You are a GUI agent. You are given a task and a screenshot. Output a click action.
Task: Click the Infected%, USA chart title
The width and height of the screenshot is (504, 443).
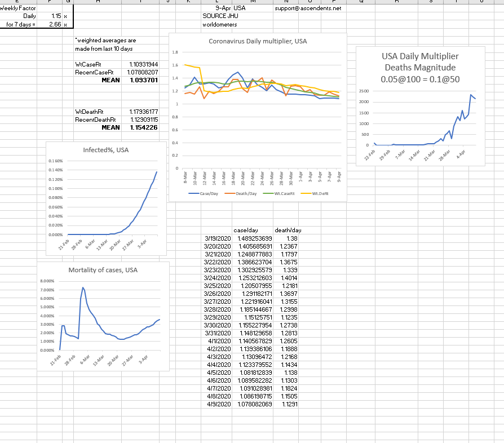pos(106,150)
